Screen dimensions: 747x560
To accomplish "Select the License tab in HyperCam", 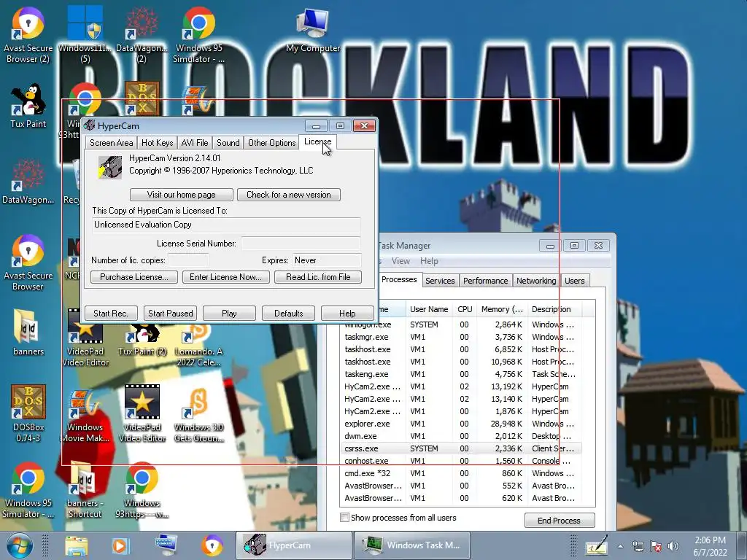I will [x=317, y=142].
